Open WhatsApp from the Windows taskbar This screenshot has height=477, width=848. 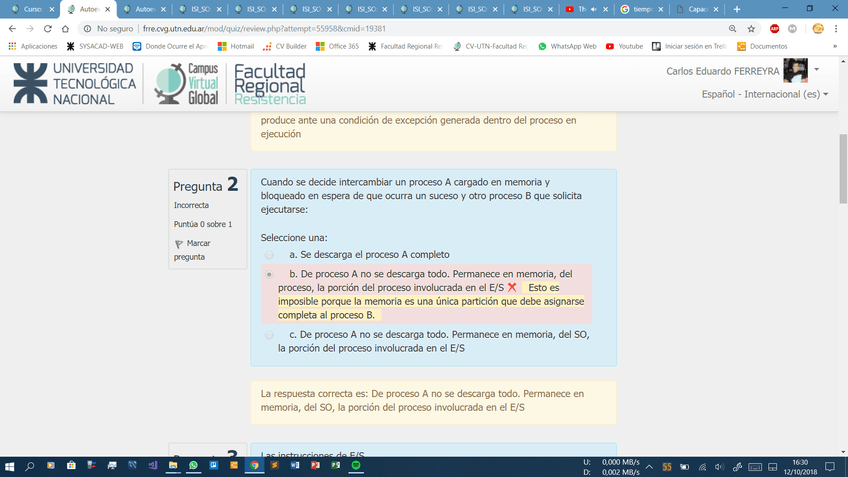(x=193, y=466)
